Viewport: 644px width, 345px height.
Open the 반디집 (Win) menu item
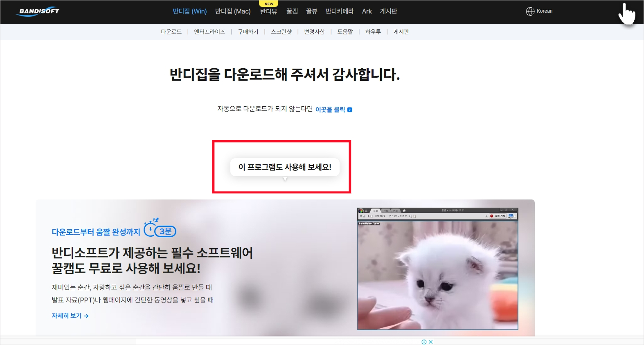point(190,11)
